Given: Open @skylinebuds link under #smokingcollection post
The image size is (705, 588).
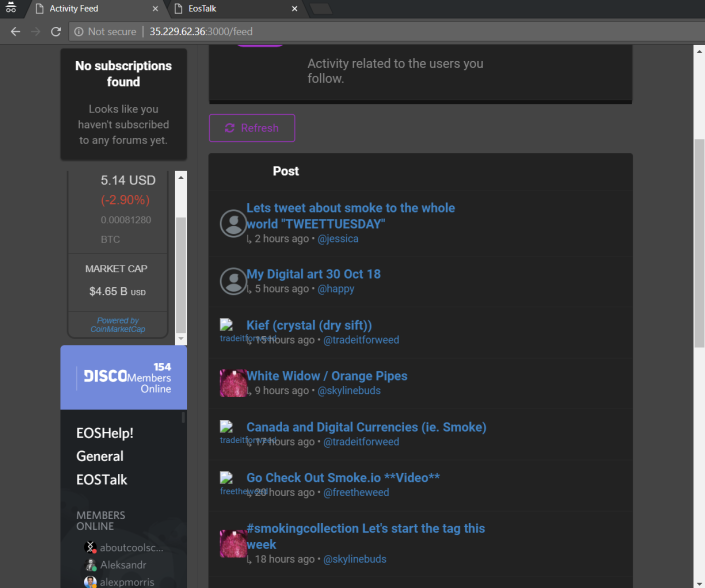Looking at the screenshot, I should click(x=355, y=559).
